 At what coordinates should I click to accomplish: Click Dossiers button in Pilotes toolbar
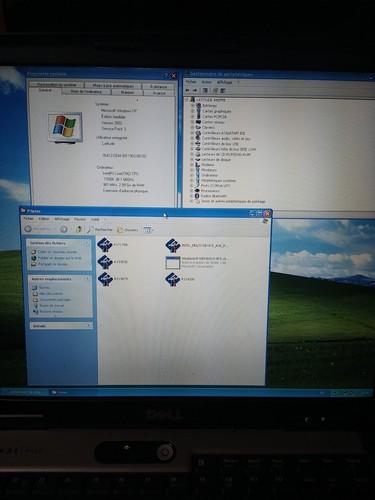tap(127, 230)
